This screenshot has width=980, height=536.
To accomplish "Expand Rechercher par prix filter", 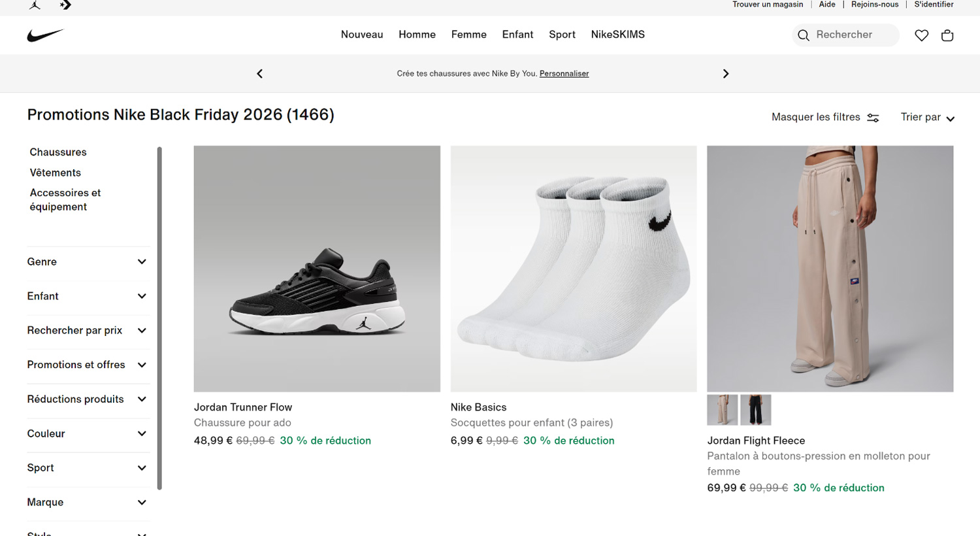I will tap(87, 331).
